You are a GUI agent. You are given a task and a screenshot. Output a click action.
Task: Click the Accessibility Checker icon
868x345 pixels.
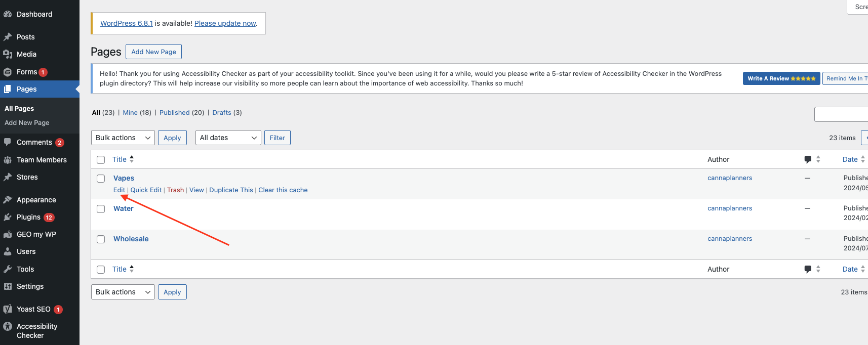(8, 326)
